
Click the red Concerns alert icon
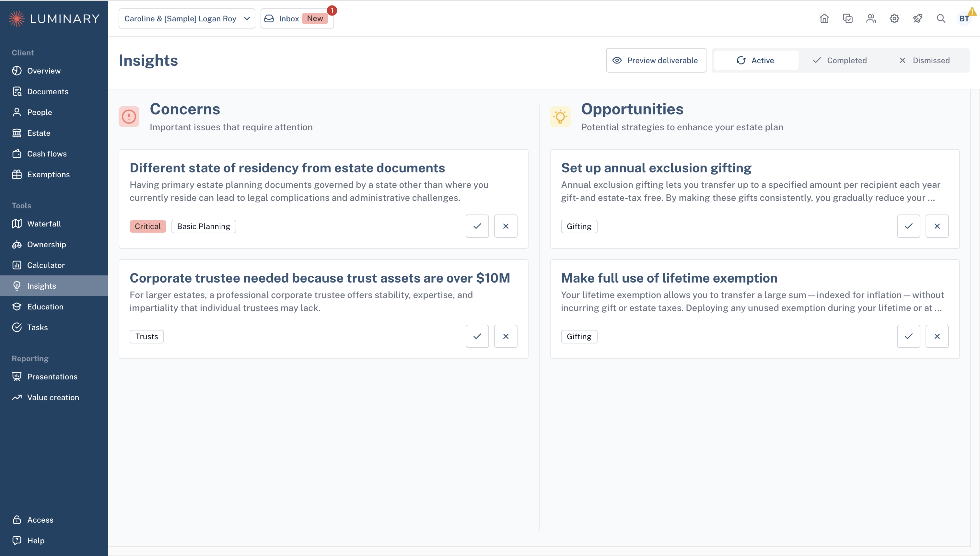(129, 116)
